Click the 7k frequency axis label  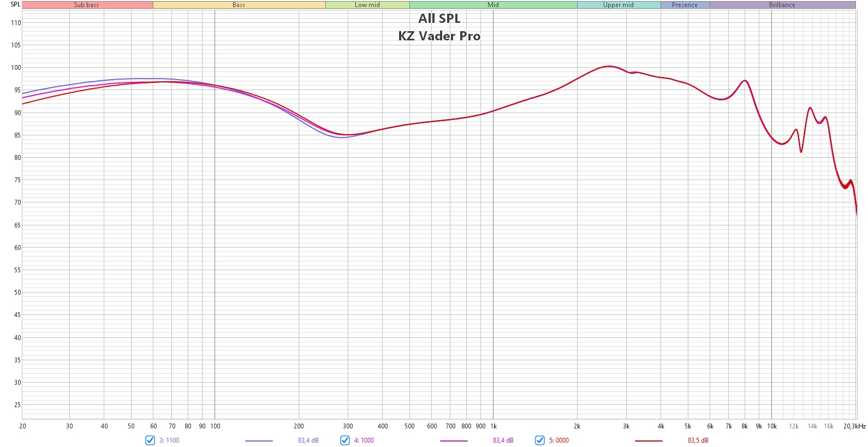pos(729,426)
